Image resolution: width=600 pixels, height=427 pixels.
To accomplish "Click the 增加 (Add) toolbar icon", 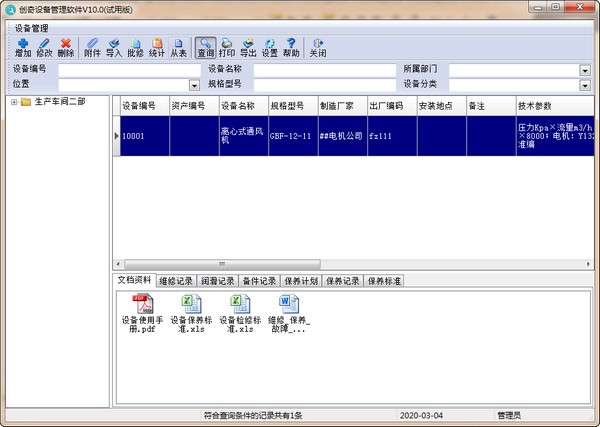I will click(23, 46).
